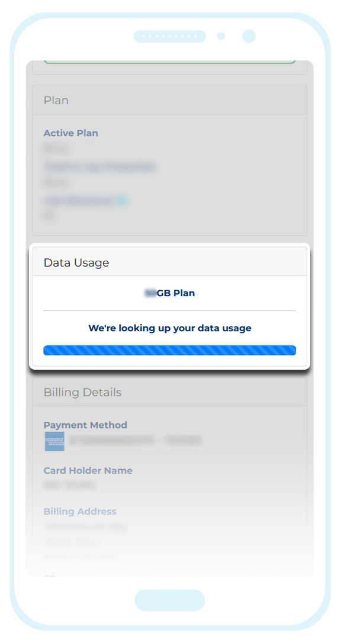The width and height of the screenshot is (341, 644).
Task: Click the striped blue data usage progress bar
Action: (169, 350)
